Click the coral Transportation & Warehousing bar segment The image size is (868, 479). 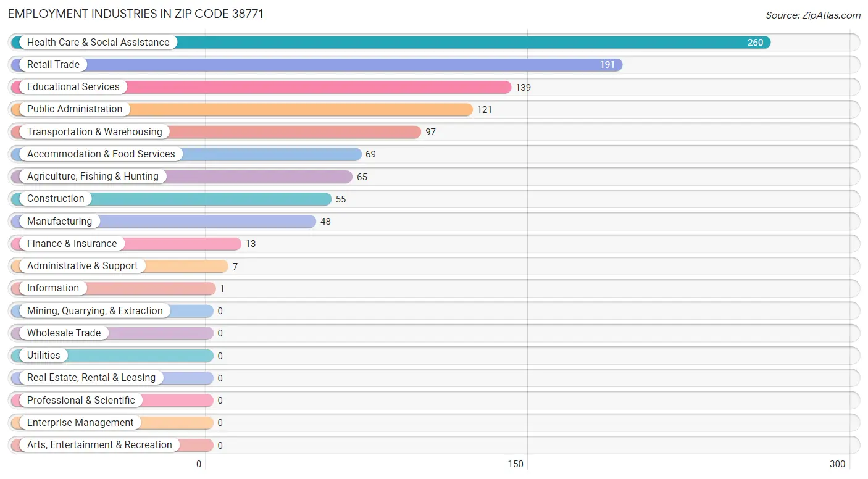216,131
